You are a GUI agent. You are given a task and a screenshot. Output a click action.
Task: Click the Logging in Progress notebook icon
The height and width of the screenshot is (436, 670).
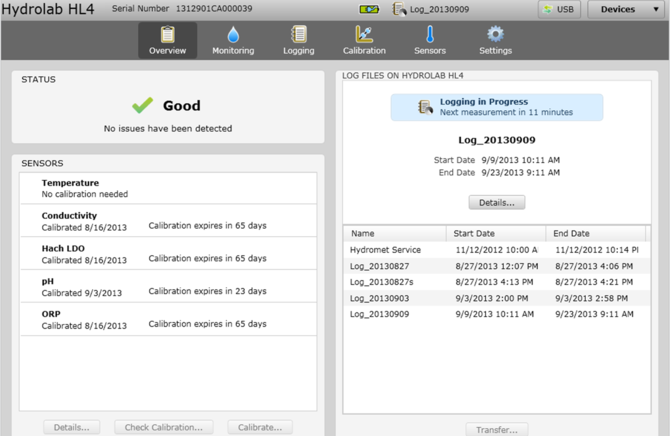(425, 107)
